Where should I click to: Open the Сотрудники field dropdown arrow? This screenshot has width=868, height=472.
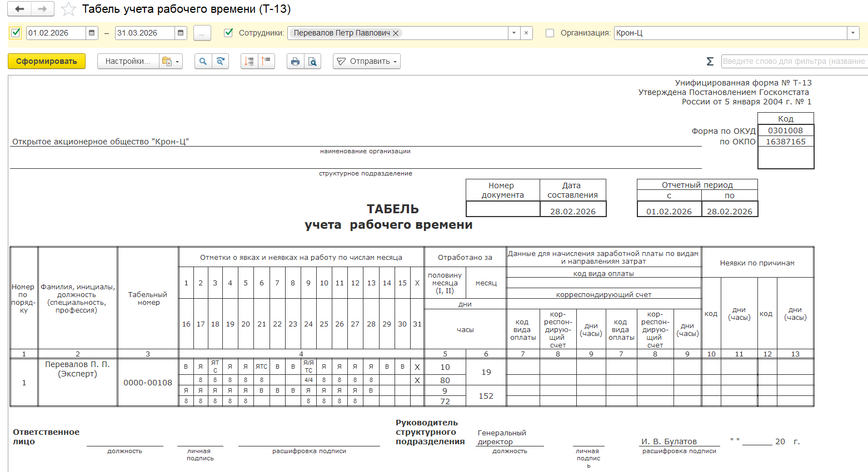pyautogui.click(x=514, y=33)
